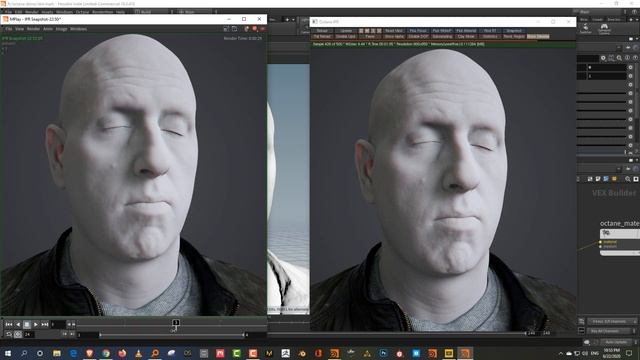
Task: Open Octane menu in Houdini menu bar
Action: (82, 12)
